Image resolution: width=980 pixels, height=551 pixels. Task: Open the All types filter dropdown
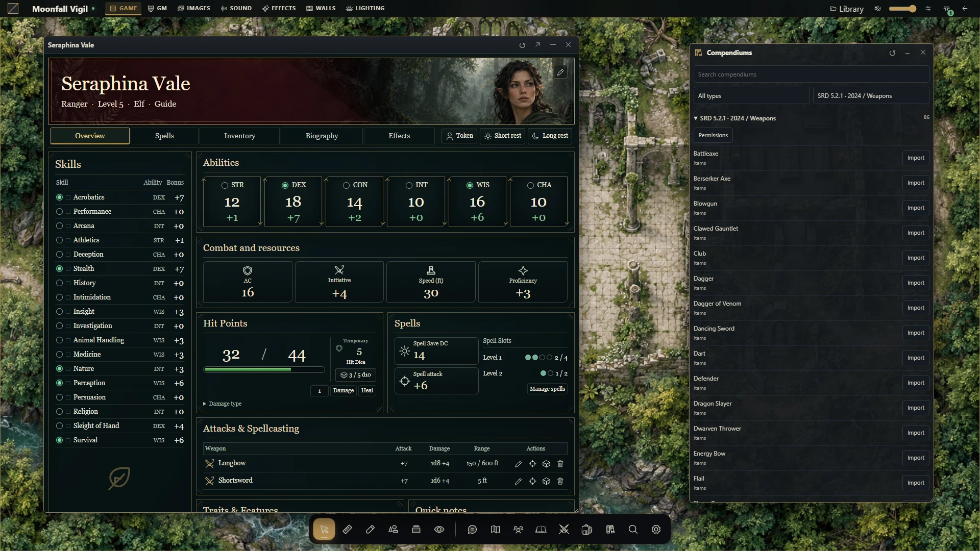[x=751, y=96]
